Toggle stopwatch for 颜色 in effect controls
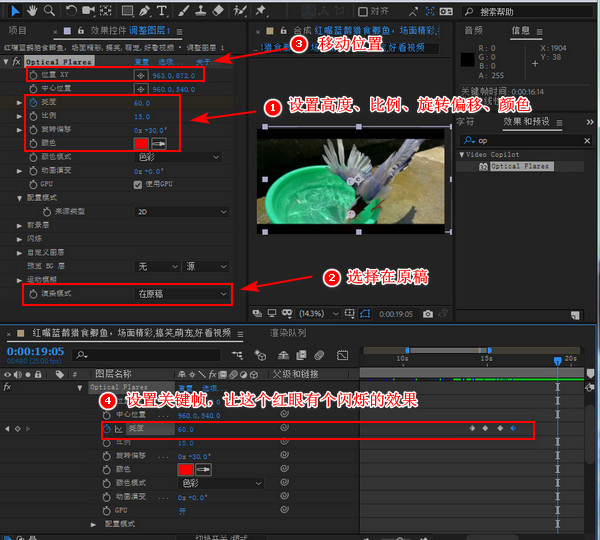The width and height of the screenshot is (600, 540). tap(33, 143)
